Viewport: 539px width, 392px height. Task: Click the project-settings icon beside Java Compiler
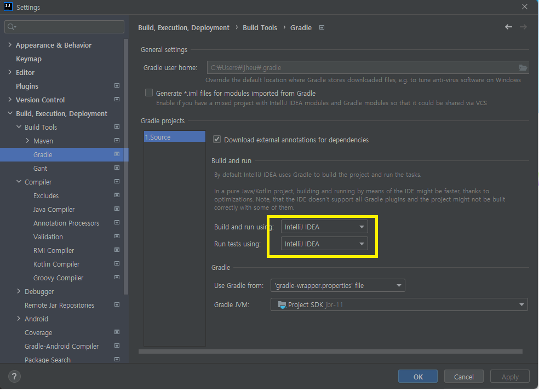[x=117, y=209]
